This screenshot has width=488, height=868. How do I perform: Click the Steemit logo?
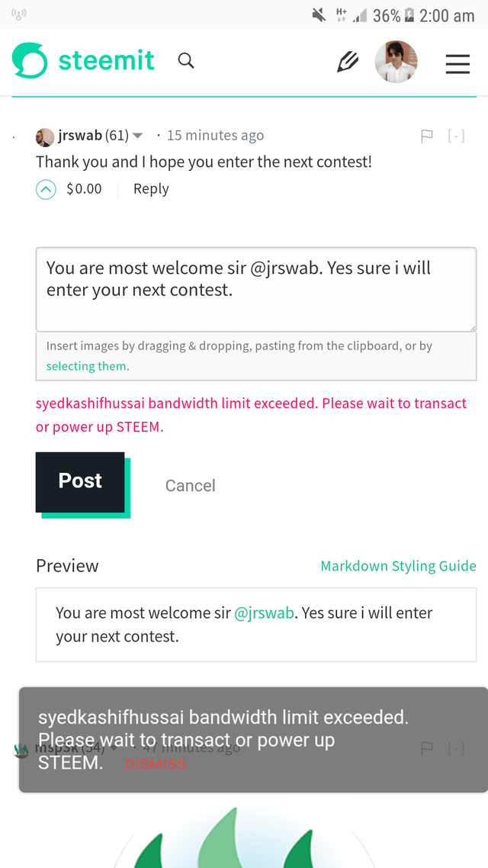point(82,60)
